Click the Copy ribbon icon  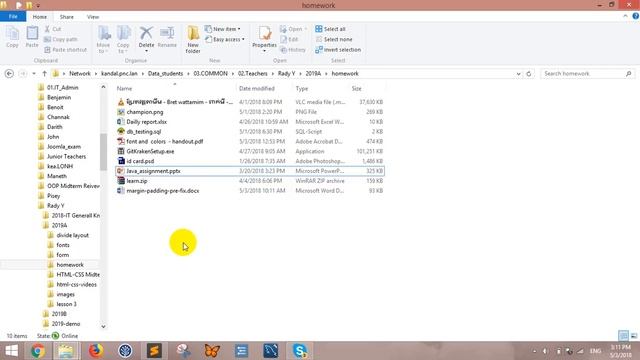click(12, 37)
